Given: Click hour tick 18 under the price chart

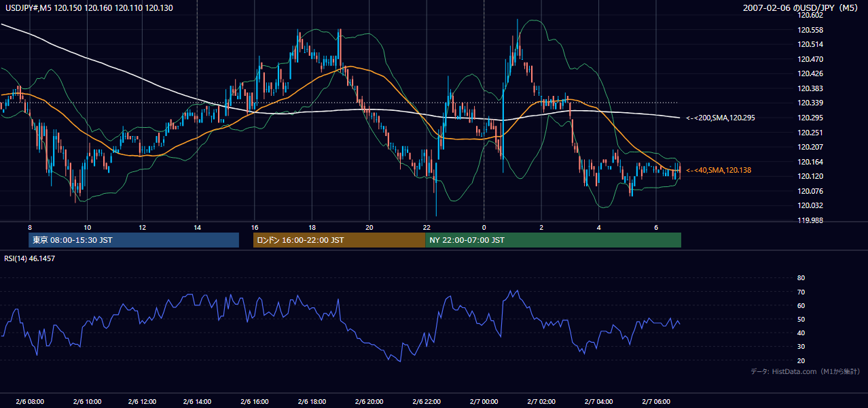Looking at the screenshot, I should coord(312,227).
